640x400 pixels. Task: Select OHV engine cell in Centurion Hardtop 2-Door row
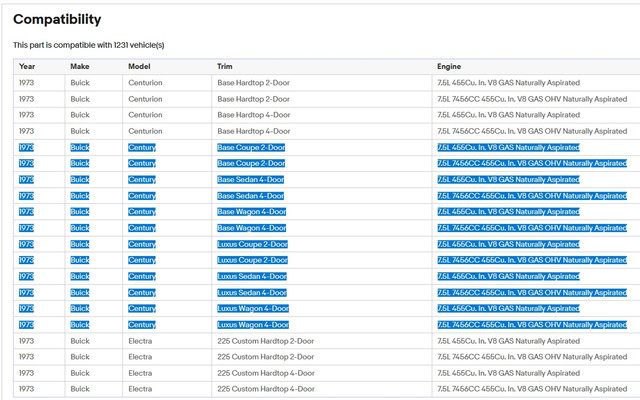click(x=532, y=99)
